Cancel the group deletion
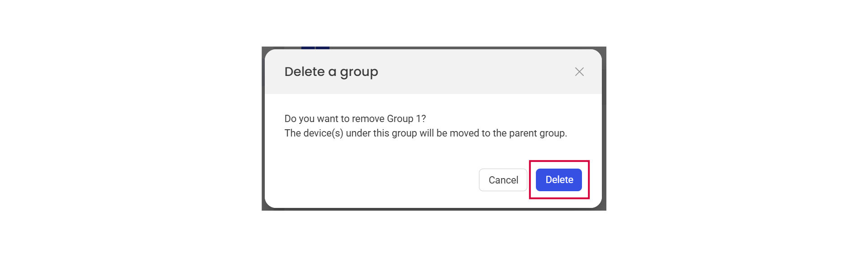This screenshot has width=868, height=259. [503, 180]
